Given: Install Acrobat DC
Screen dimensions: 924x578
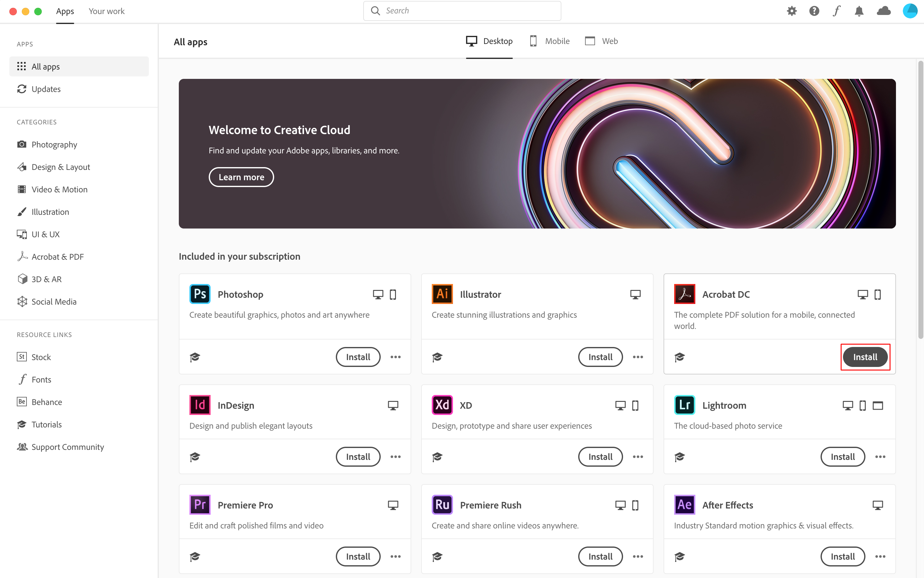Looking at the screenshot, I should [865, 357].
